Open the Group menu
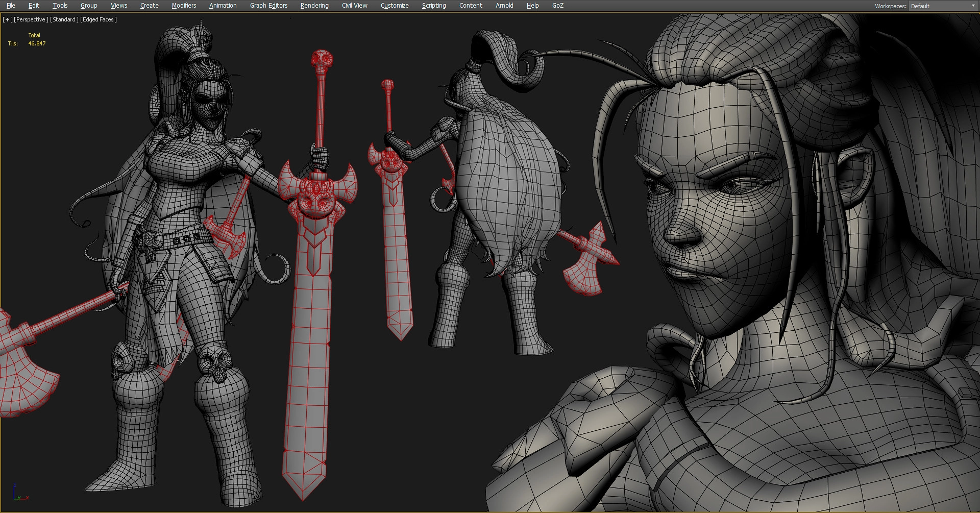 click(x=89, y=6)
